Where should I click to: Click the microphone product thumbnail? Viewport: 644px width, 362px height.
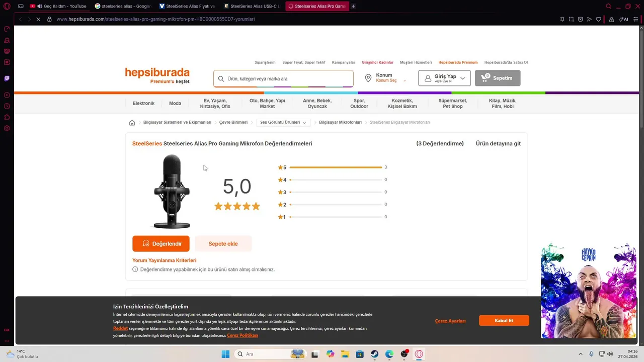[x=172, y=192]
